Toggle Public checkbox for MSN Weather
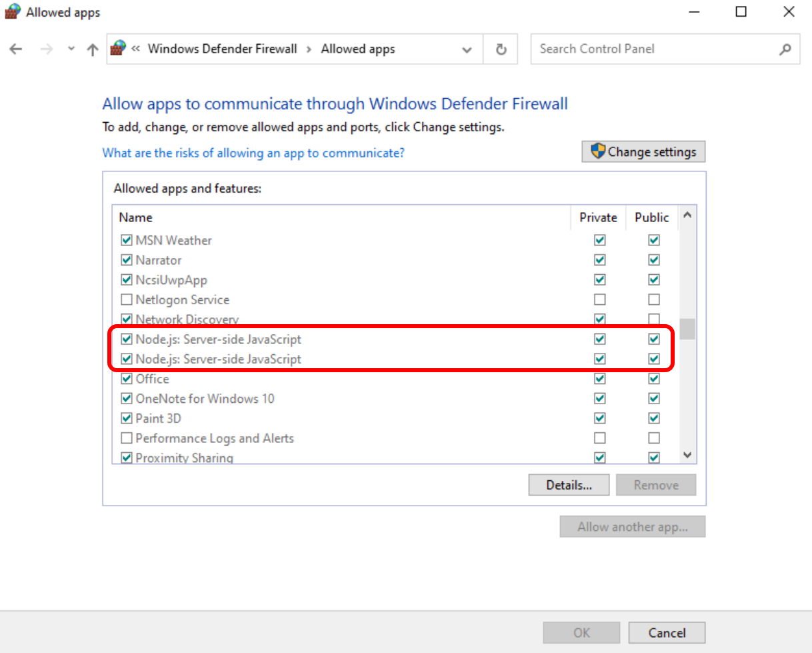The width and height of the screenshot is (812, 653). point(654,240)
